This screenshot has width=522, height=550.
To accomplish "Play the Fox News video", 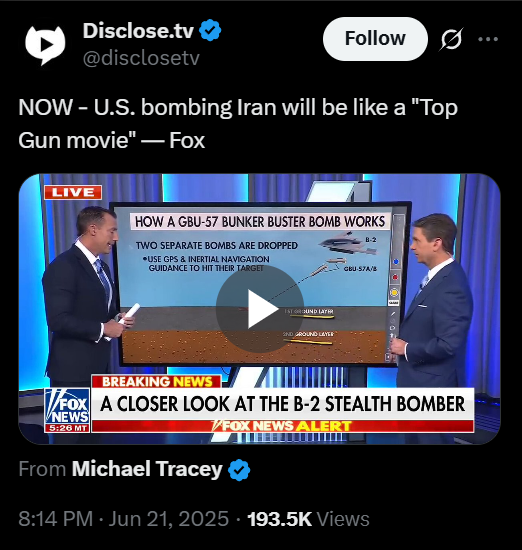I will click(260, 309).
